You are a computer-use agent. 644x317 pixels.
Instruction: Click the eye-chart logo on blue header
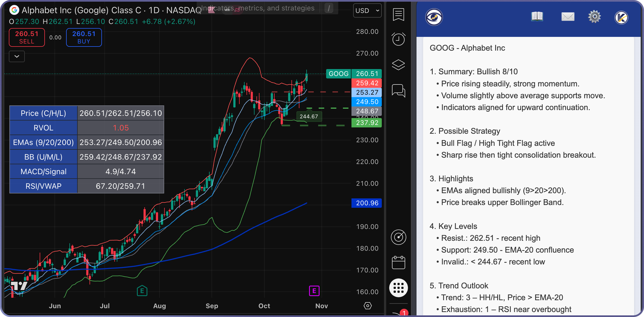point(434,17)
